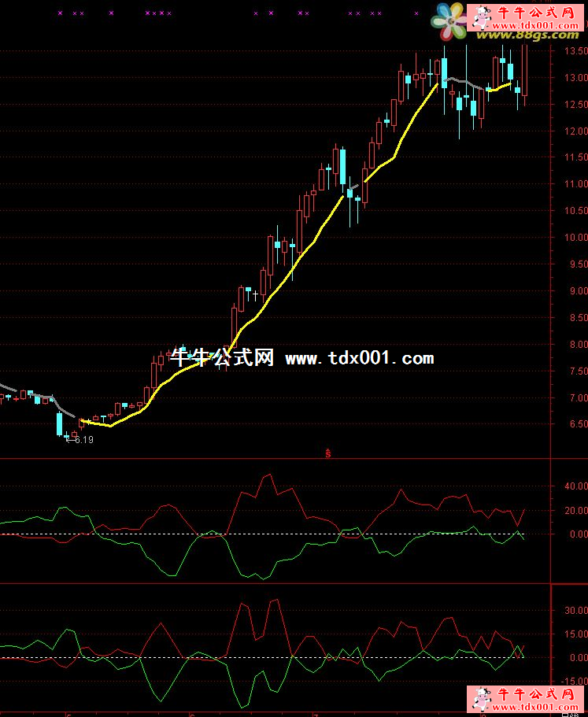Click the red S signal marker
Image resolution: width=588 pixels, height=717 pixels.
point(327,453)
